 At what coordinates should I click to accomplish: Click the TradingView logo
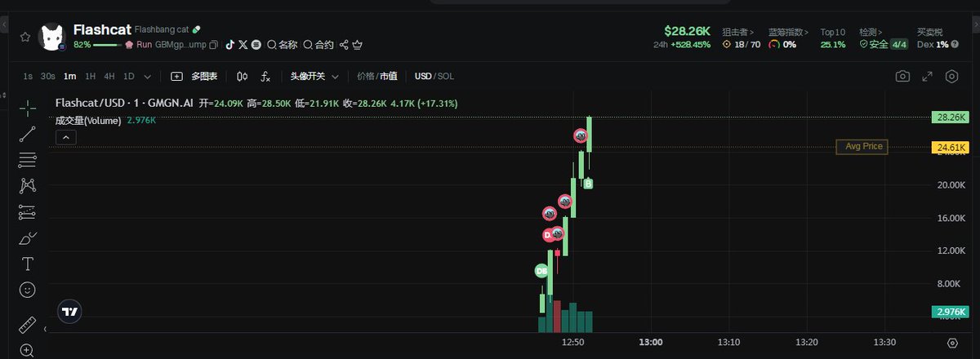pyautogui.click(x=69, y=312)
